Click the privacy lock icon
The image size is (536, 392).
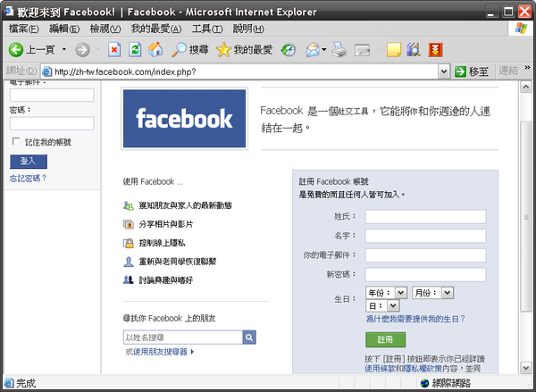[x=128, y=243]
